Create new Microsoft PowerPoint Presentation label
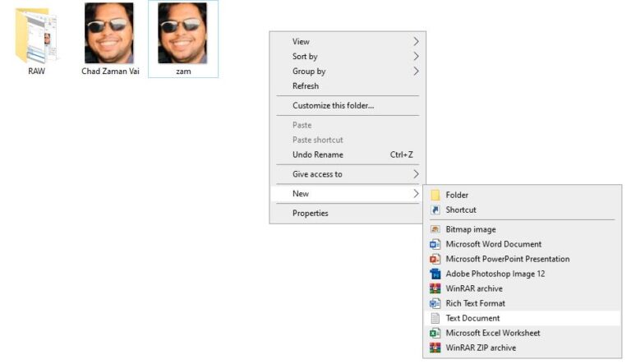 508,259
